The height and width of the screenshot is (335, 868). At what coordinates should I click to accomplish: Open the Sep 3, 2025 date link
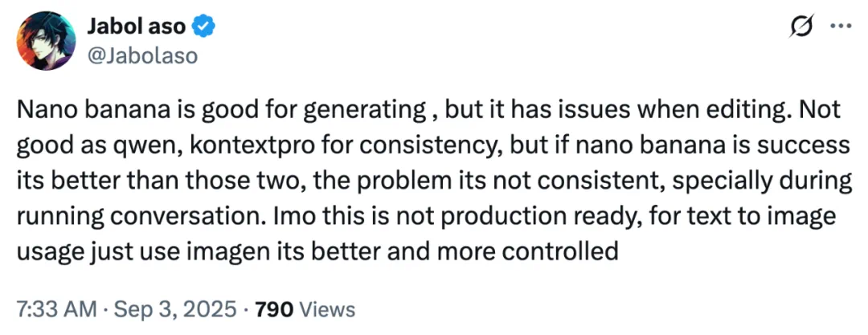[175, 309]
